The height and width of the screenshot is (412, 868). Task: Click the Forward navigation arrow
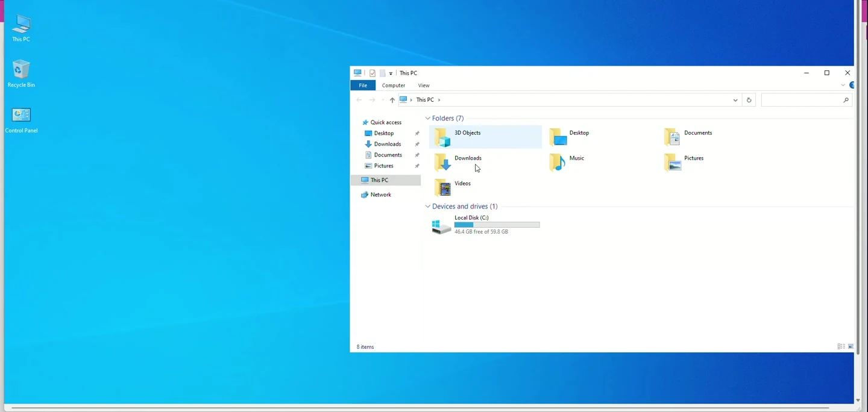coord(372,100)
